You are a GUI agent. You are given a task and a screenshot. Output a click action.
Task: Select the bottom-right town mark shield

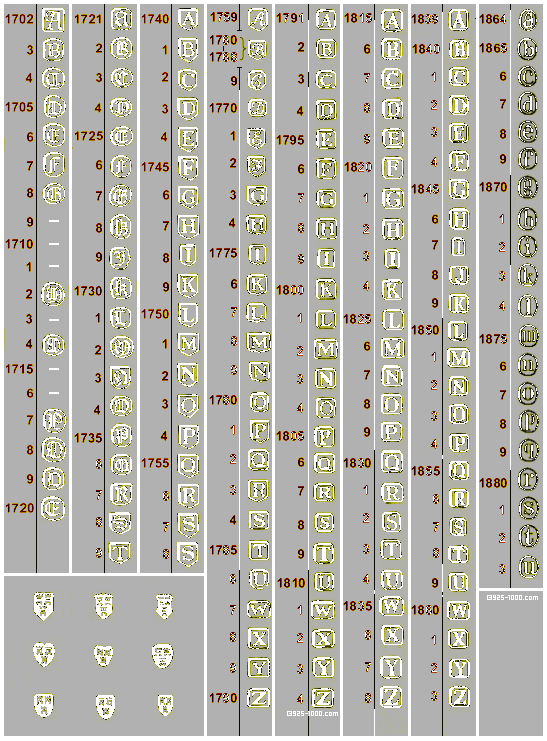[165, 704]
